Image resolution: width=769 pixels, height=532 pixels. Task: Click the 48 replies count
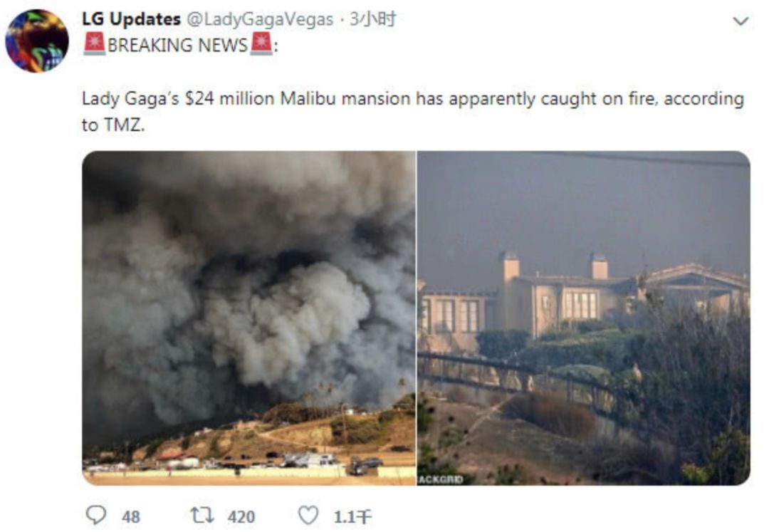click(x=131, y=517)
